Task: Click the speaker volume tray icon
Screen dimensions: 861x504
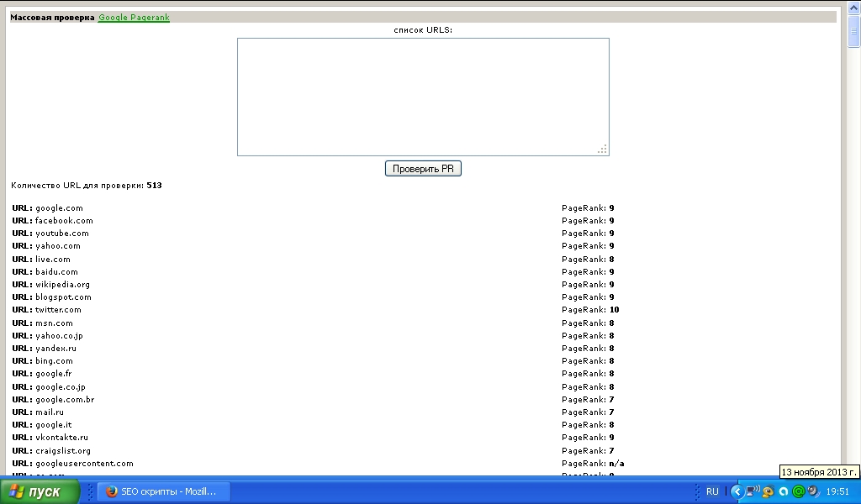Action: coord(814,491)
